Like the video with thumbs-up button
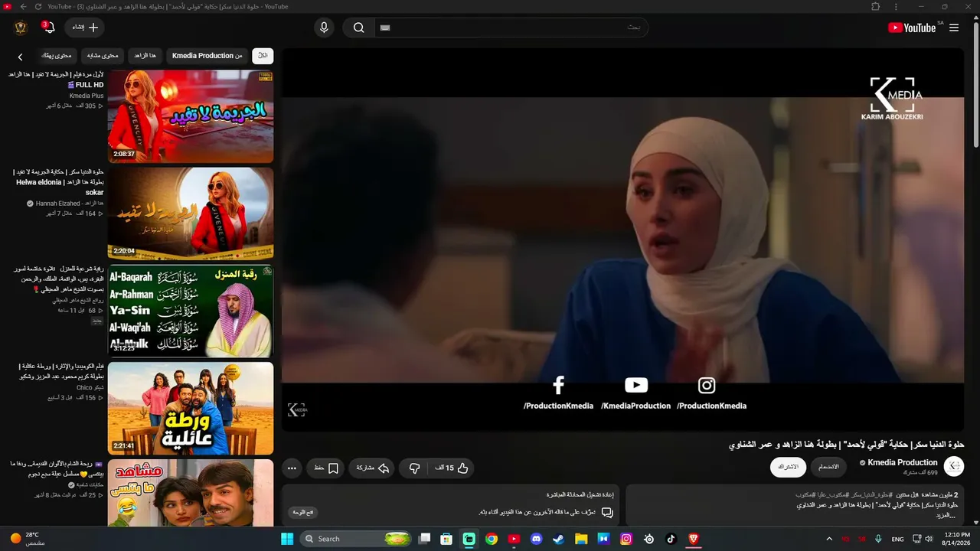 point(452,468)
